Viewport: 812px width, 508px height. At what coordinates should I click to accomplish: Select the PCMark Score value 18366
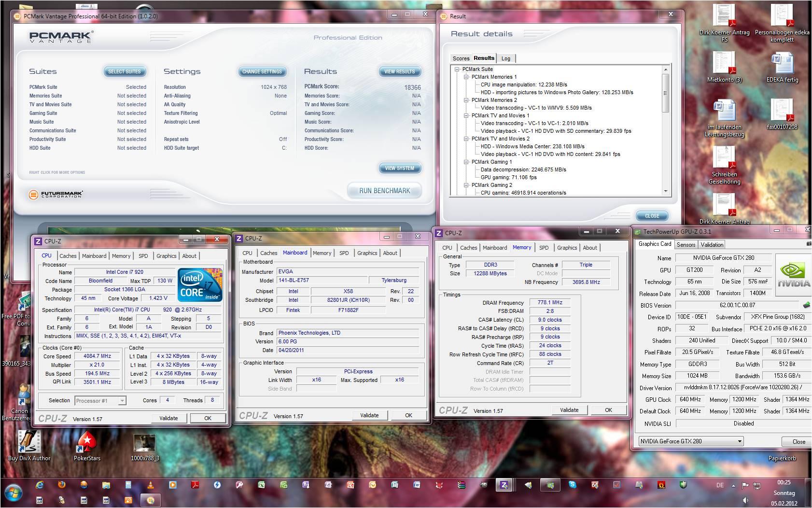pos(412,87)
